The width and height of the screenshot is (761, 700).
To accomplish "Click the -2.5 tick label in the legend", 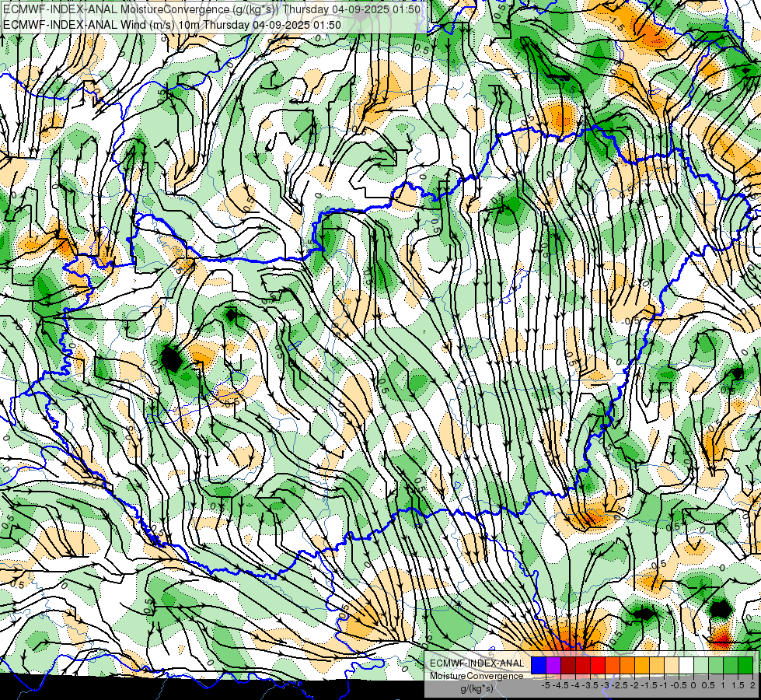I will tap(620, 685).
